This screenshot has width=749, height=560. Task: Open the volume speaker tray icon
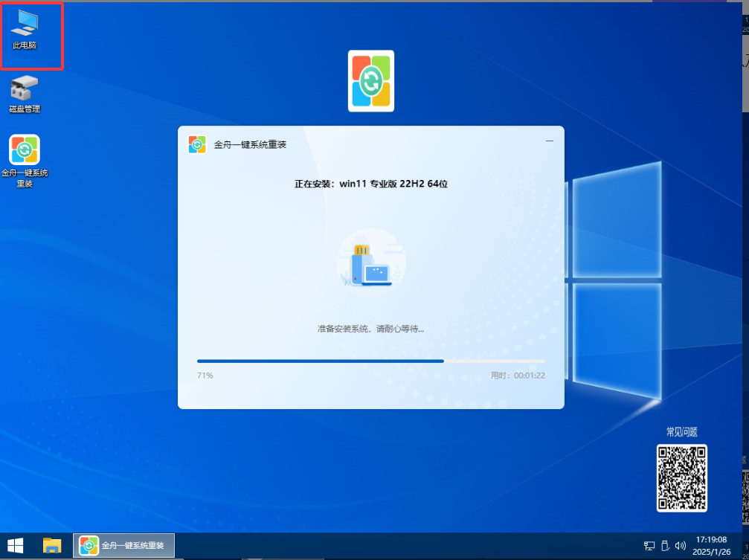[681, 547]
